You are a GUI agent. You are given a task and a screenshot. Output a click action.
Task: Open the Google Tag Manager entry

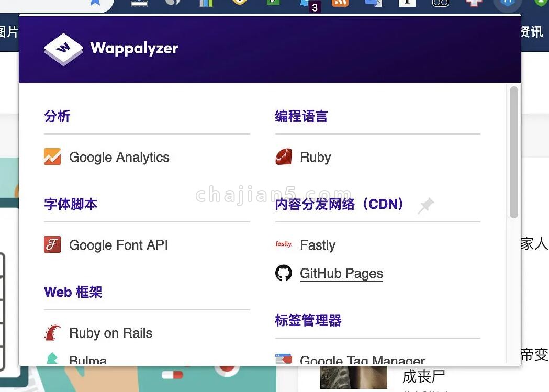click(x=362, y=360)
